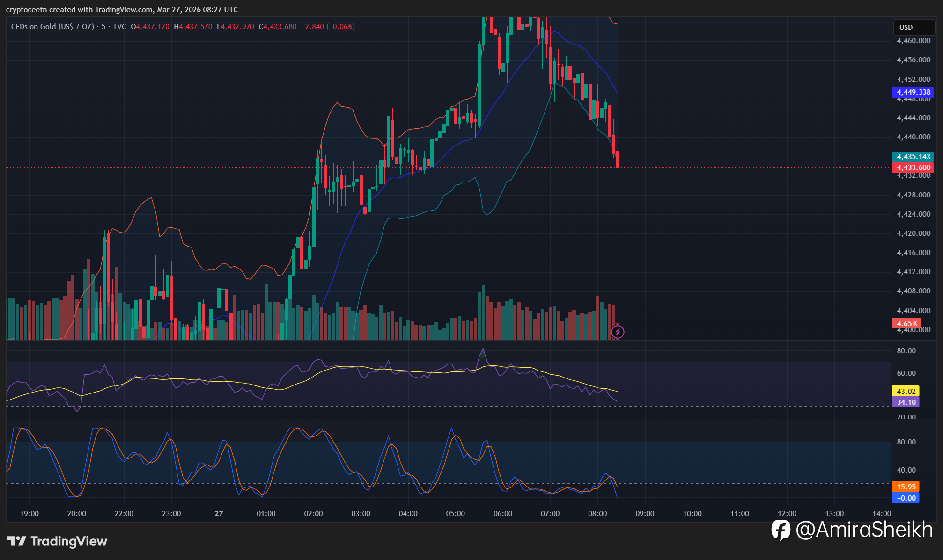The image size is (943, 560).
Task: Click the purple lightning bolt icon
Action: click(618, 332)
